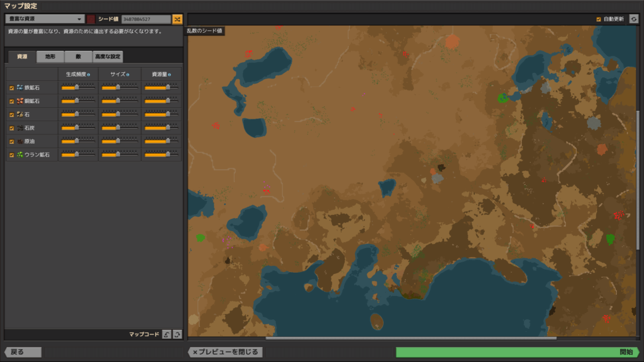Uncheck the ウラン鉱石 checkbox
The image size is (644, 362).
(11, 155)
